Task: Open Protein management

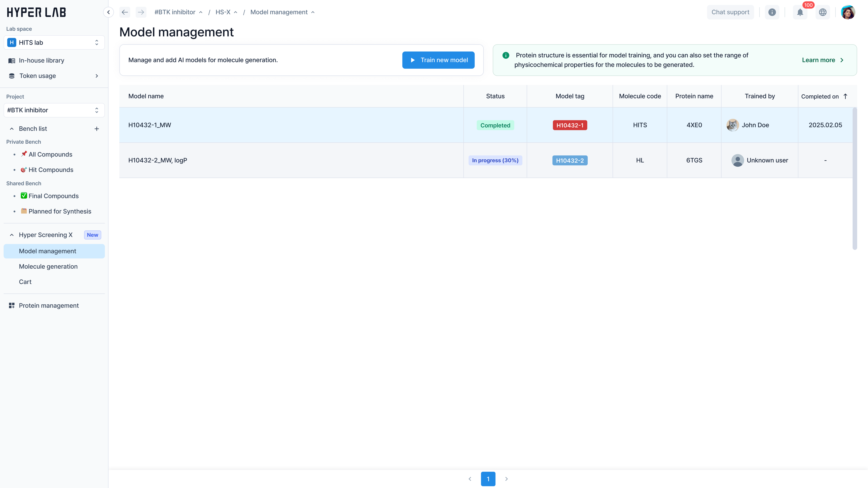Action: pos(49,305)
